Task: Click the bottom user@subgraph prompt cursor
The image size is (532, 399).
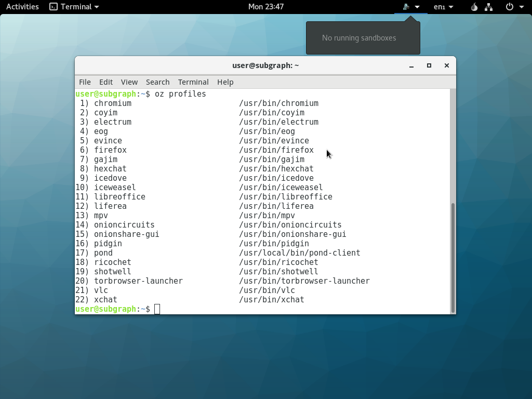Action: coord(157,309)
